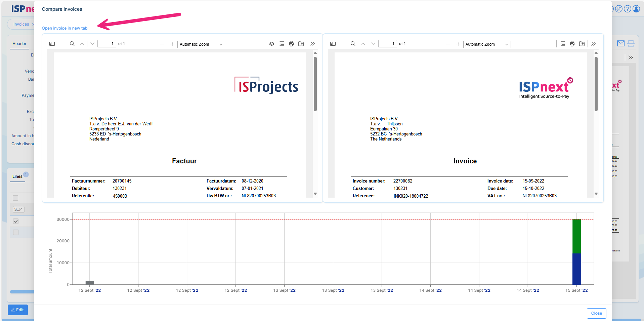Close the Compare Invoices dialog
The image size is (644, 321).
point(596,313)
